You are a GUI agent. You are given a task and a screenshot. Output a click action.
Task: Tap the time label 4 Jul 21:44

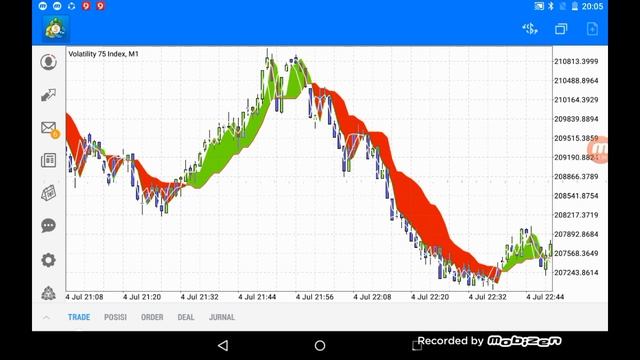pos(257,297)
